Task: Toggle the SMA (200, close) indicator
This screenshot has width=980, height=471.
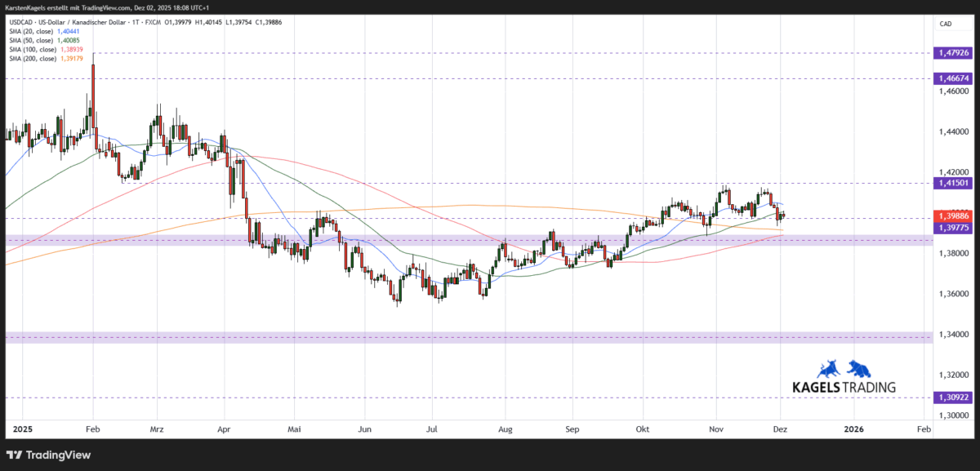Action: [34, 59]
